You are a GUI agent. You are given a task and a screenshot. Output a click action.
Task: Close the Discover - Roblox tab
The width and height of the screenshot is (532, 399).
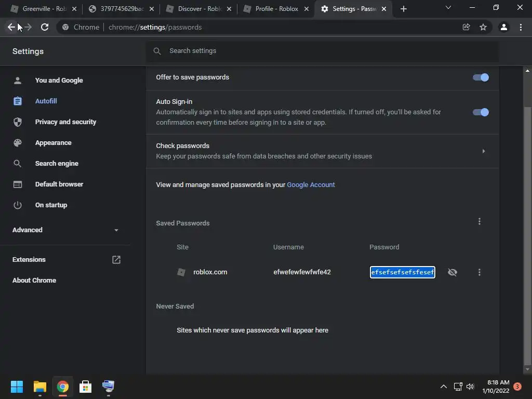pyautogui.click(x=229, y=9)
